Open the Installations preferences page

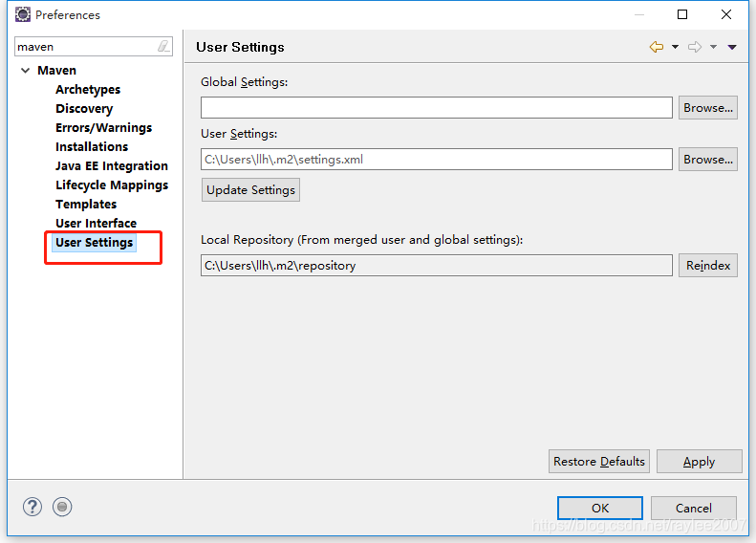(x=92, y=146)
